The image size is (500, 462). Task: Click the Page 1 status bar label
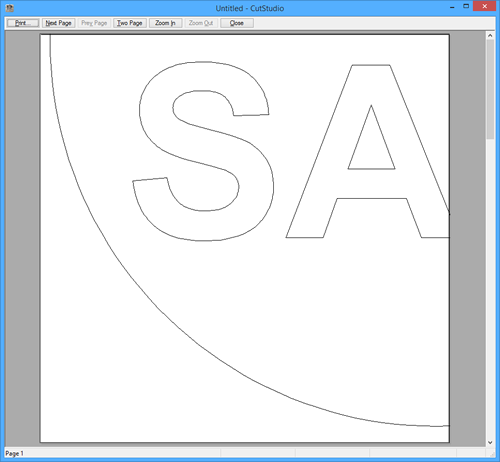tap(14, 453)
